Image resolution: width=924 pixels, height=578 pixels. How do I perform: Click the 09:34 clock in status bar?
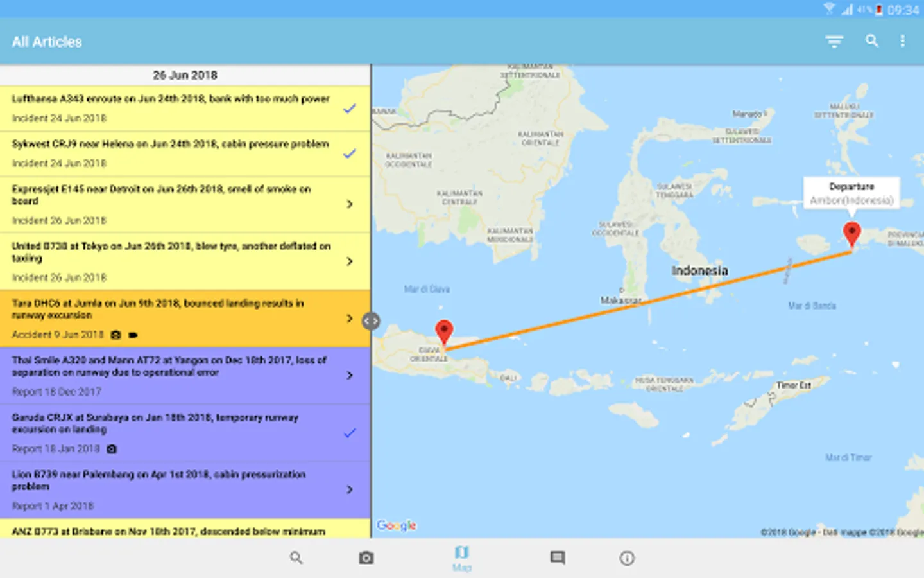[903, 10]
